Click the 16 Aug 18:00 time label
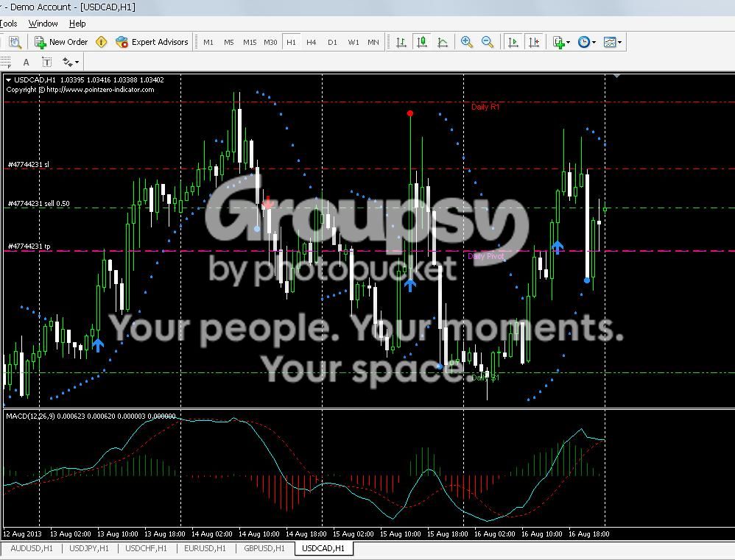Image resolution: width=735 pixels, height=560 pixels. coord(588,534)
